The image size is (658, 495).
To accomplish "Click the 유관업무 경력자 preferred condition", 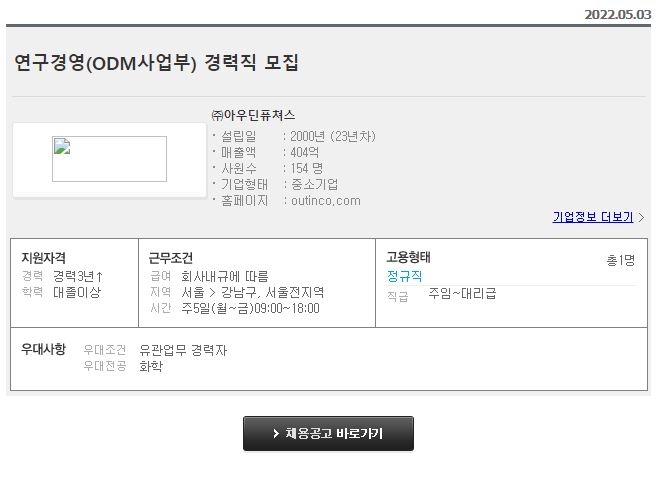I will coord(183,350).
